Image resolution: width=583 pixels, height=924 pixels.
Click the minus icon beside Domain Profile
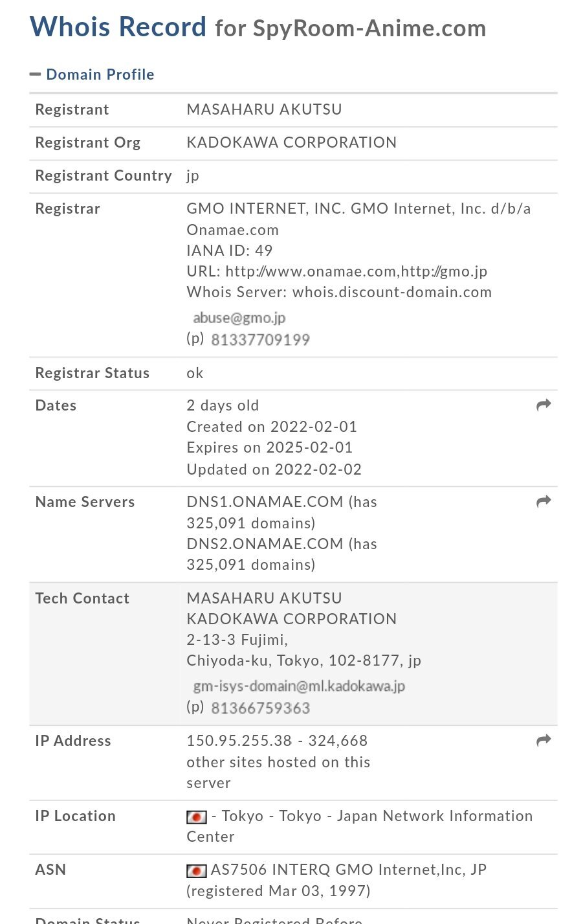pyautogui.click(x=35, y=74)
